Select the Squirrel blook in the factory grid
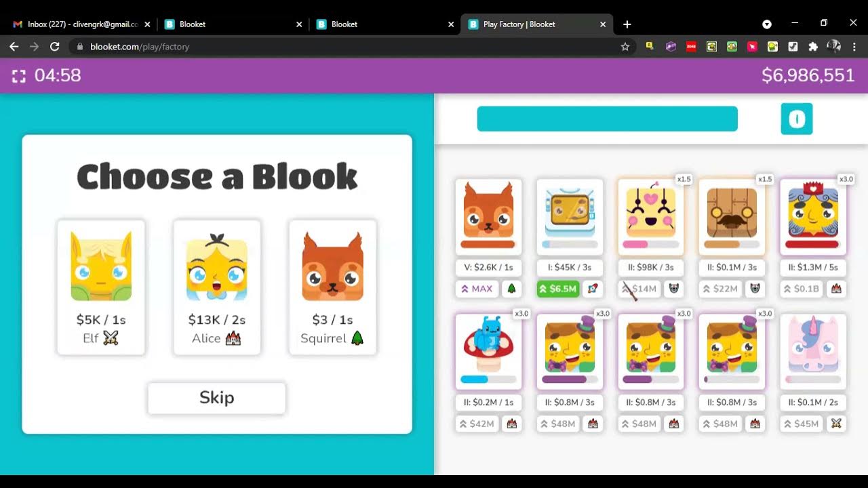This screenshot has width=868, height=488. pos(488,217)
